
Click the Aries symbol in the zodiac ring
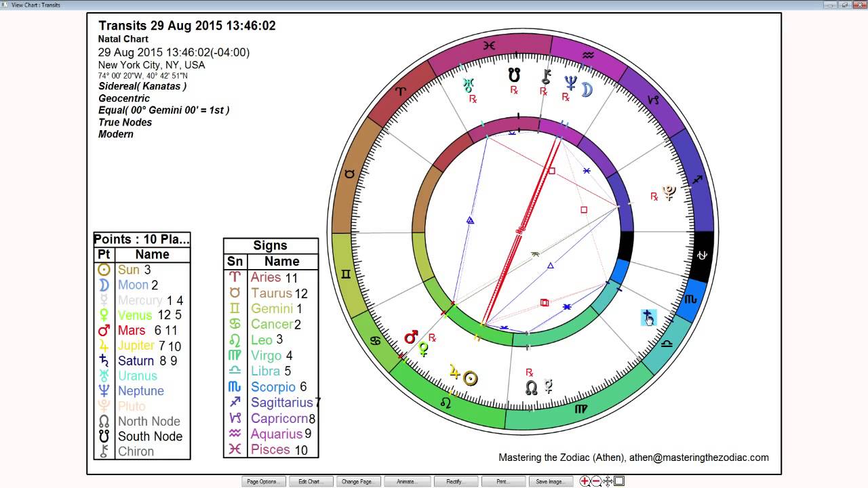401,90
